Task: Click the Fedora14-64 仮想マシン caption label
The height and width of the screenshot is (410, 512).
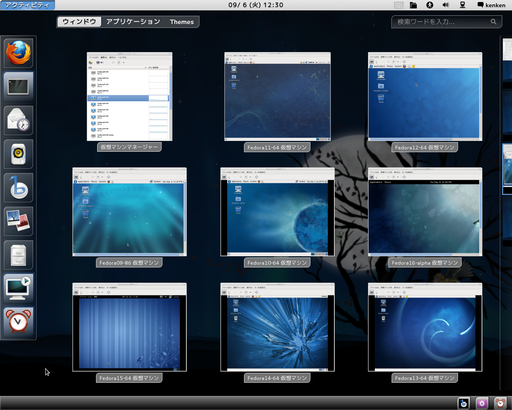Action: pyautogui.click(x=277, y=378)
